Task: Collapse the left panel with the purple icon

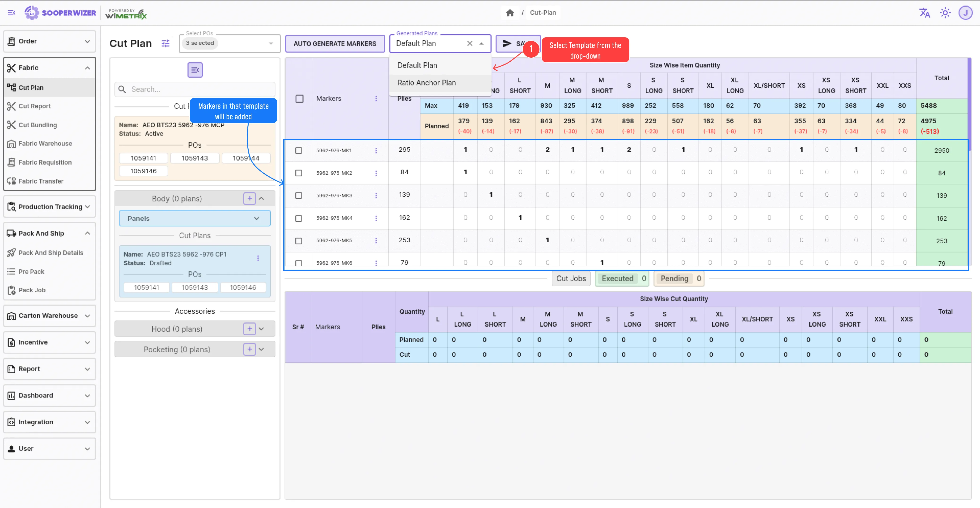Action: point(195,70)
